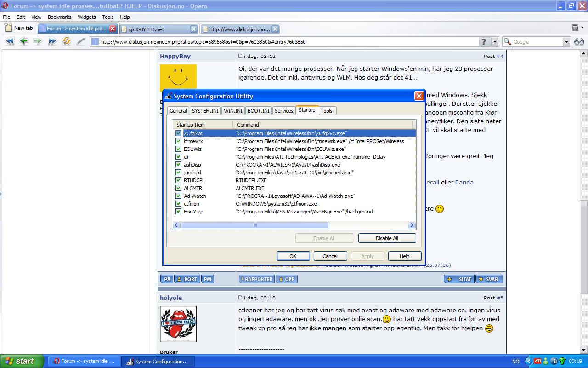Click the avast 'a' ball tray icon
This screenshot has width=588, height=368.
[554, 361]
